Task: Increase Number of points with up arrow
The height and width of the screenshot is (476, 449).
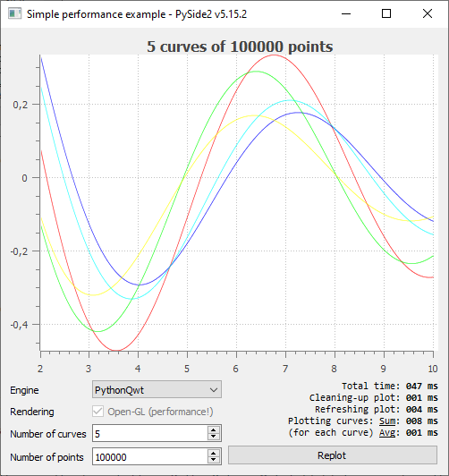Action: point(214,453)
